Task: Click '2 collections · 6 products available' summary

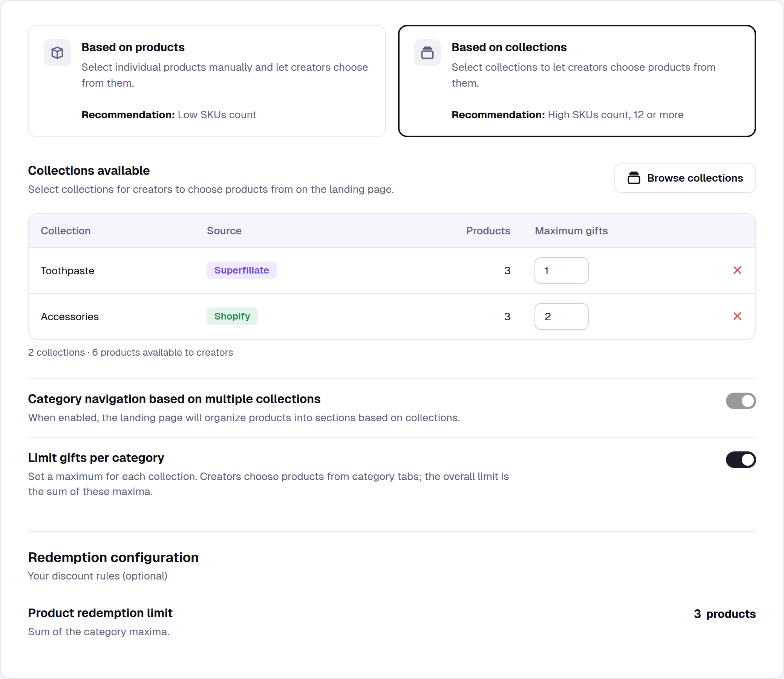Action: click(x=130, y=352)
